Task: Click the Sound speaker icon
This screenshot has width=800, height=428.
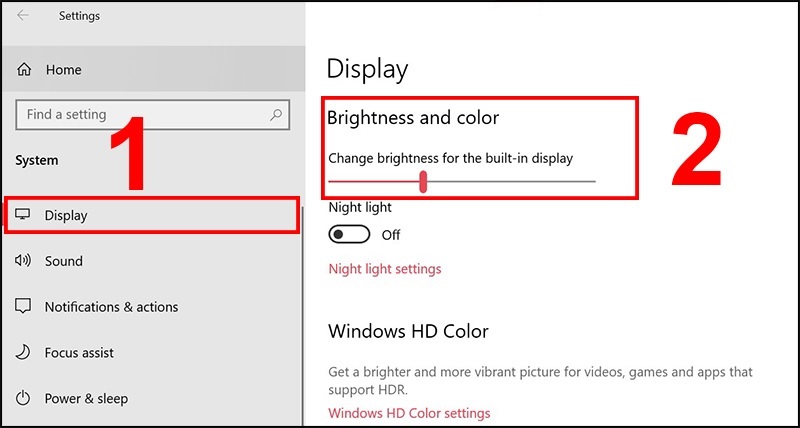Action: tap(22, 261)
